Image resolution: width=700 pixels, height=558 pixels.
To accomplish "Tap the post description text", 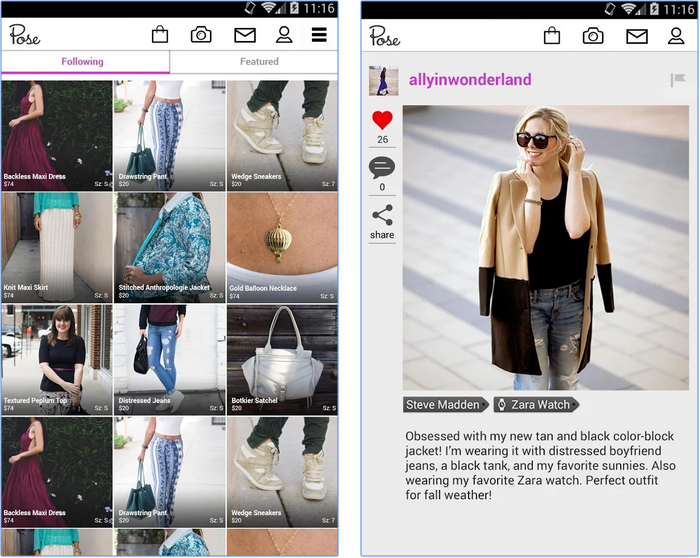I will [x=540, y=466].
